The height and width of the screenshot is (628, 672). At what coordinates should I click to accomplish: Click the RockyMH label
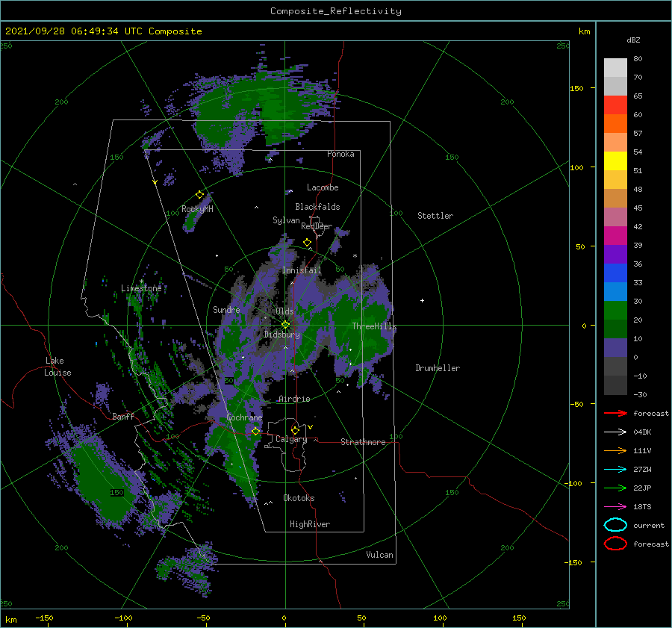(x=197, y=209)
